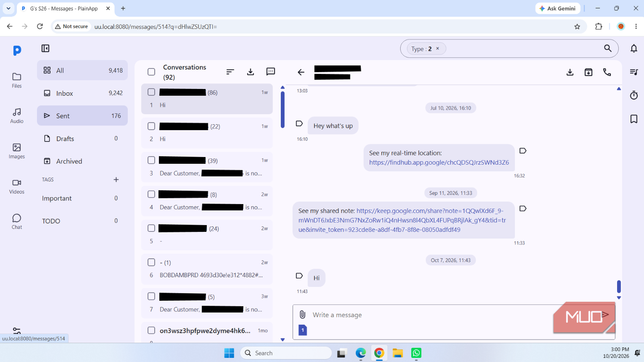
Task: Open the Audio section
Action: [x=16, y=115]
